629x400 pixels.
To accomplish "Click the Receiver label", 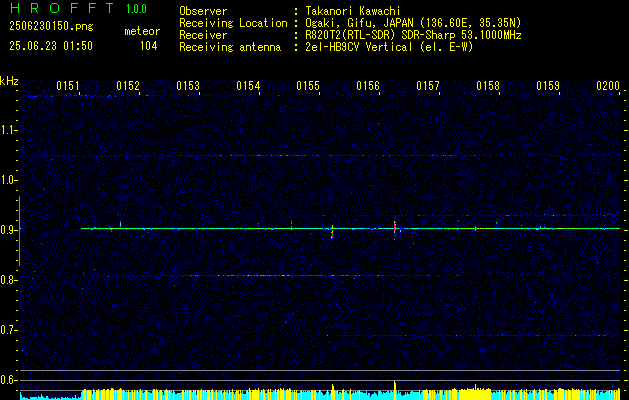I will [x=203, y=35].
